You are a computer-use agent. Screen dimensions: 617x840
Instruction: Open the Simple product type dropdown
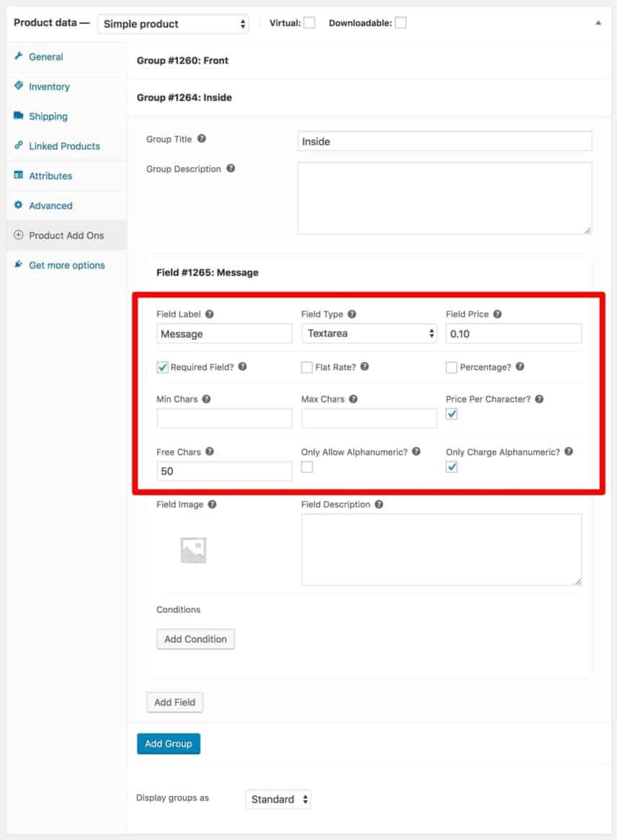point(172,24)
